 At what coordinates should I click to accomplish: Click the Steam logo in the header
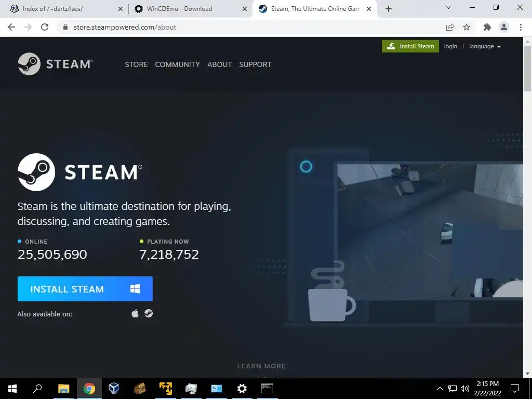[55, 64]
